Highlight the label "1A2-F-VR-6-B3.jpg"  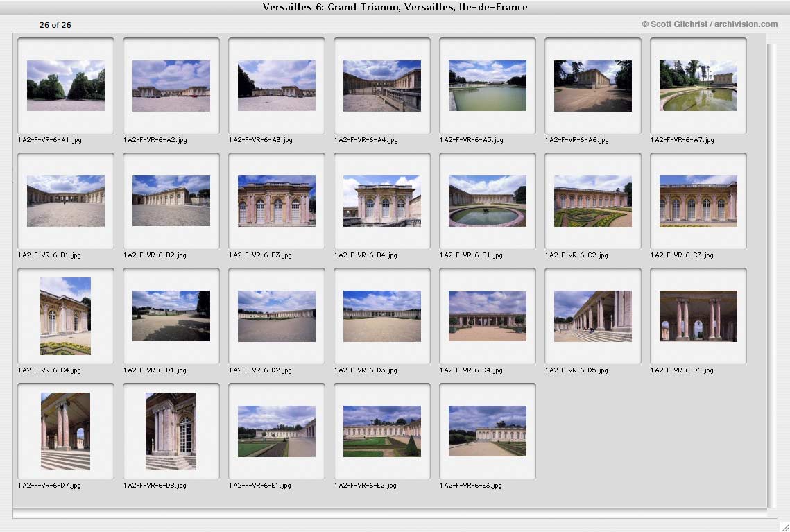pos(260,255)
